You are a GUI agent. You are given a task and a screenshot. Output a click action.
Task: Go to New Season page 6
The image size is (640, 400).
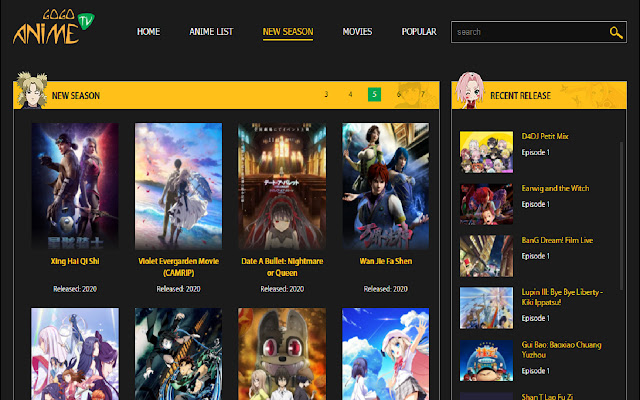click(x=399, y=94)
